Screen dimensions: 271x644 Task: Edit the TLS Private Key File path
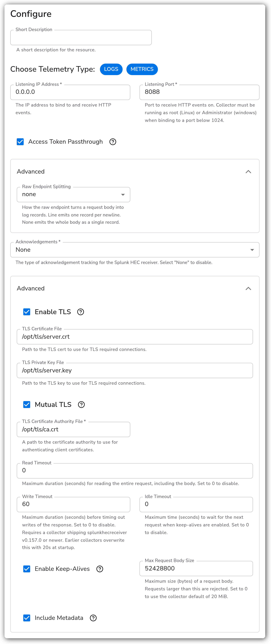pos(135,370)
